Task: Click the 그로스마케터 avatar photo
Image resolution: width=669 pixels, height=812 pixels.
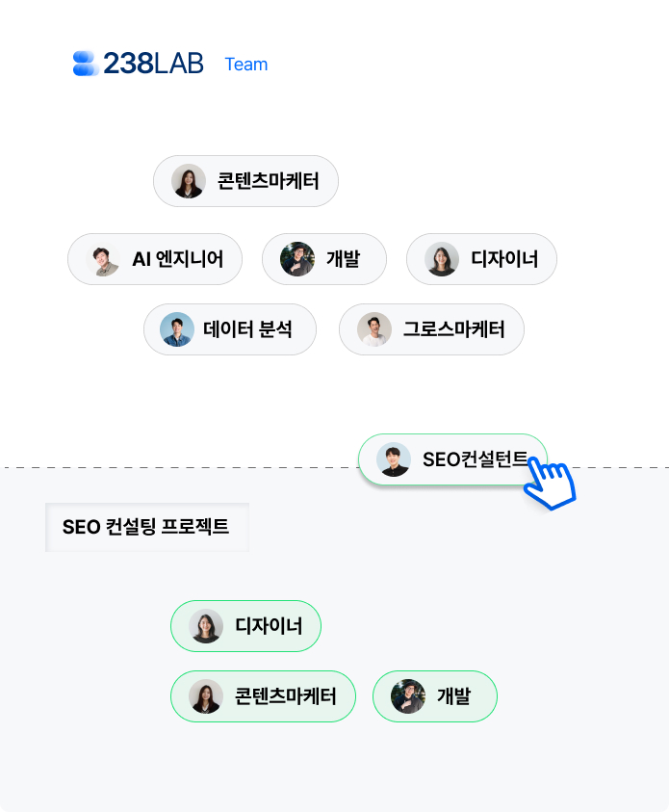Action: click(374, 329)
